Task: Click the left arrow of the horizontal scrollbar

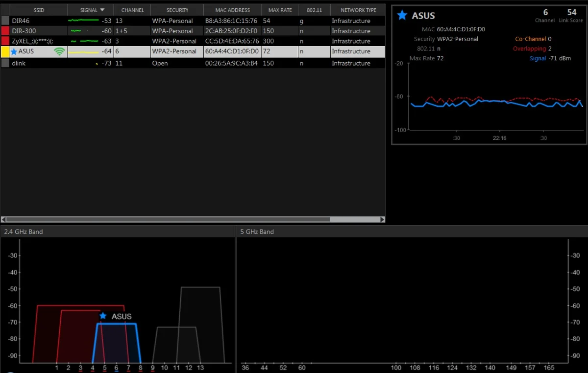Action: coord(3,219)
